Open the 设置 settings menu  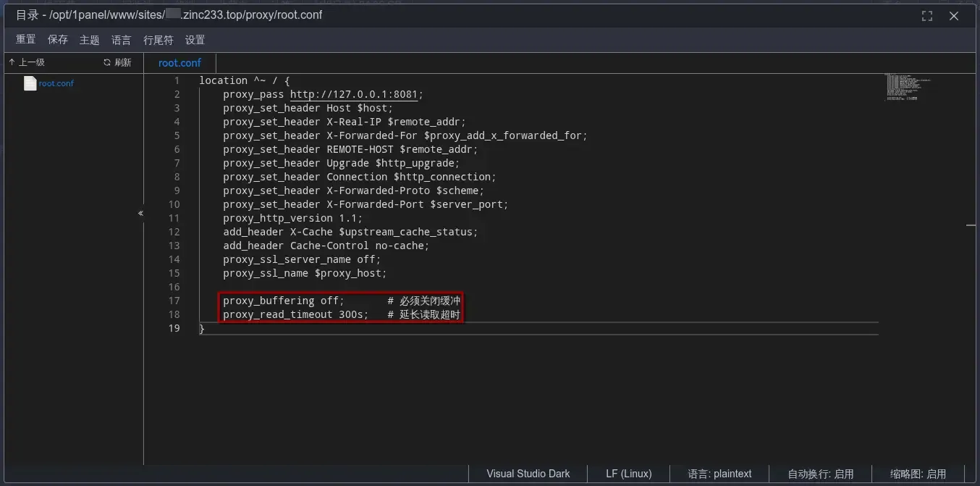(195, 40)
